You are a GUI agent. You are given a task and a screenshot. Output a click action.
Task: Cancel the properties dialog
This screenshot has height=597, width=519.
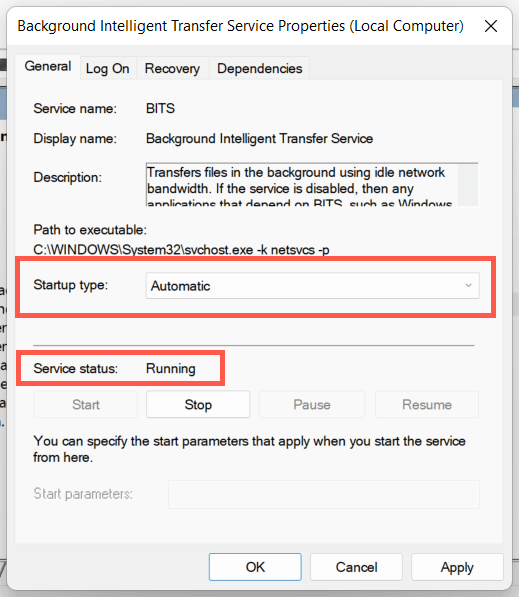tap(356, 567)
